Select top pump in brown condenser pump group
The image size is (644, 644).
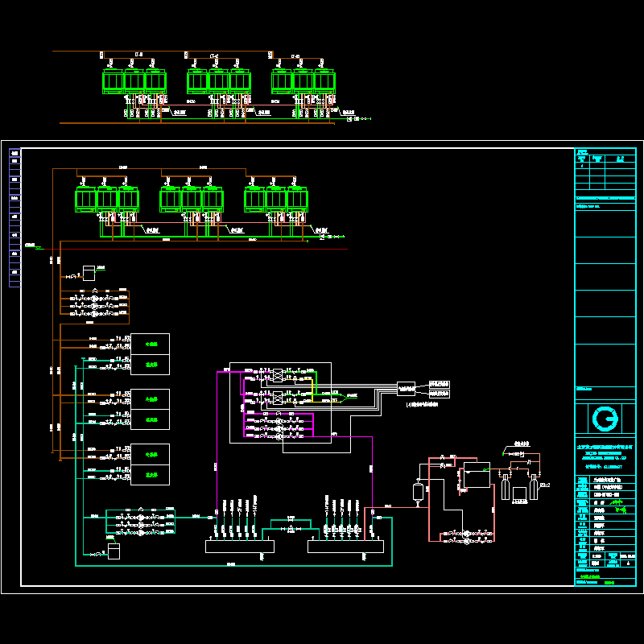[x=94, y=299]
